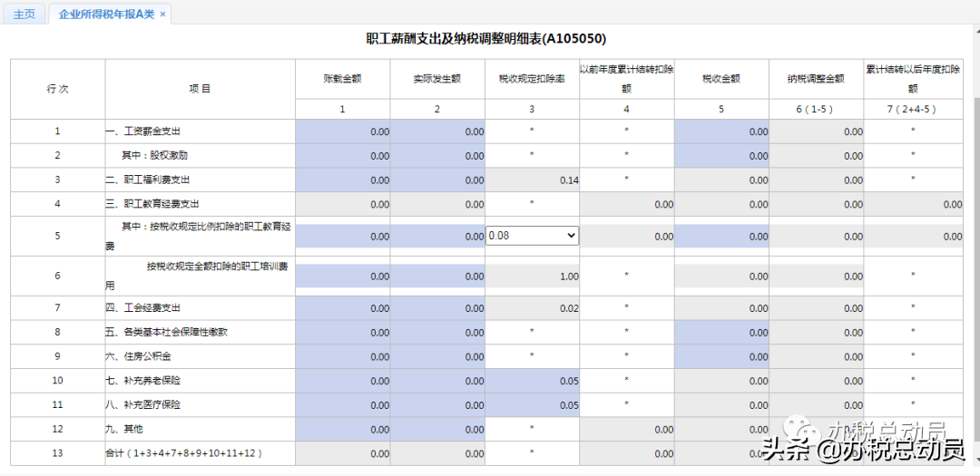Click 税收金额 field for 各类基本社会保障性缴款

coord(722,333)
